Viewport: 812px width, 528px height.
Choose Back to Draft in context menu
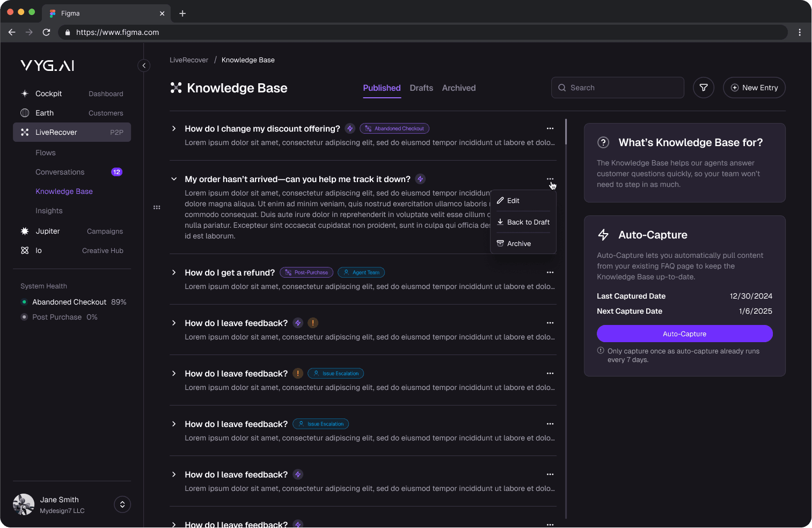point(528,222)
